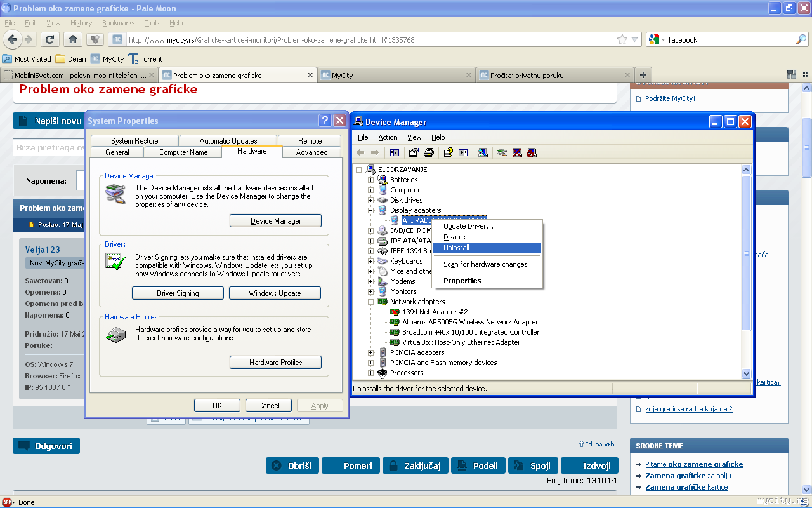Open Properties from the context menu
The image size is (812, 508).
[487, 281]
